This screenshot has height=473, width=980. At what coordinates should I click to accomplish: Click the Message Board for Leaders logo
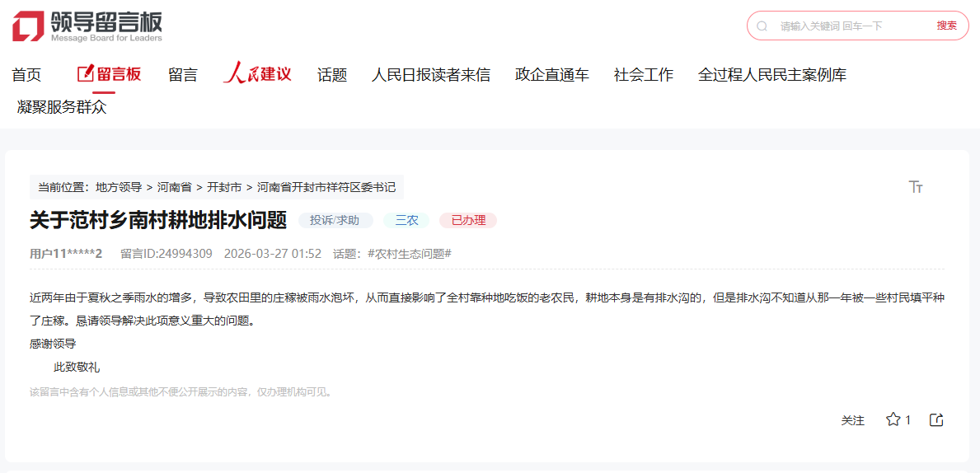coord(87,26)
